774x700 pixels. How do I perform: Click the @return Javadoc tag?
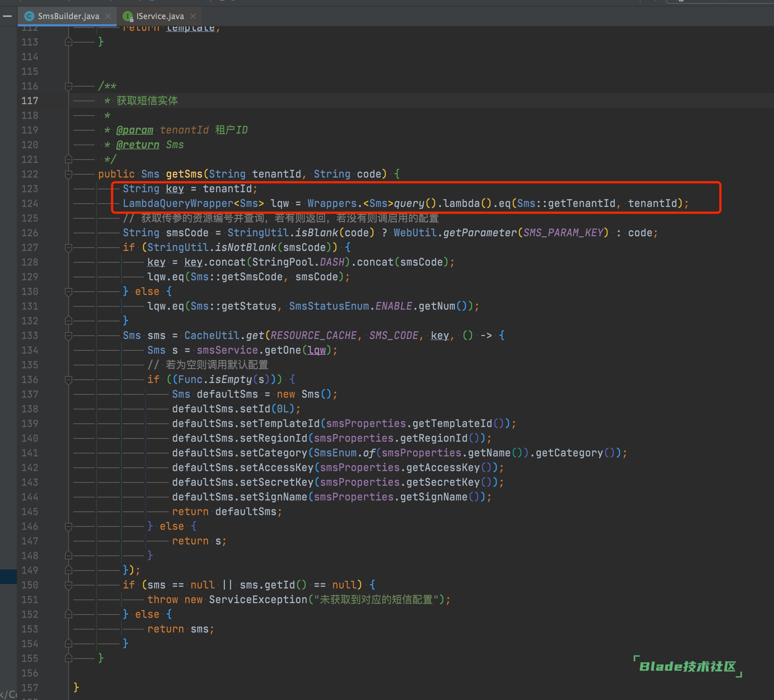pos(138,145)
